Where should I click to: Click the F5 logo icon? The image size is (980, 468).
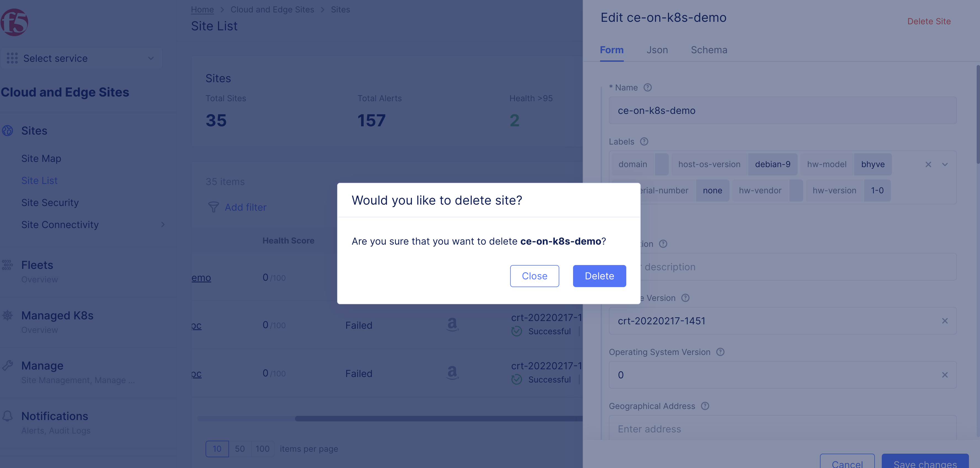[14, 22]
